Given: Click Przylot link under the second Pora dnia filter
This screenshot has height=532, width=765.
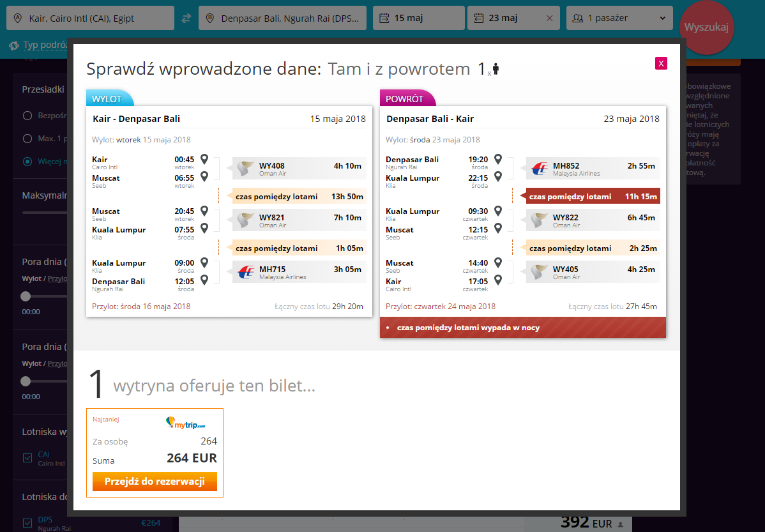Looking at the screenshot, I should pos(57,363).
